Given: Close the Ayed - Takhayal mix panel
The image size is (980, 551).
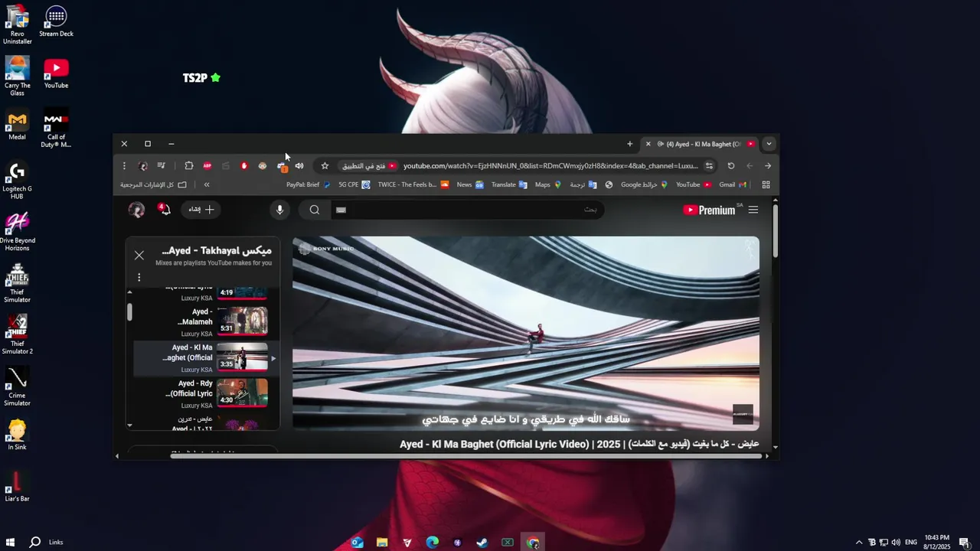Looking at the screenshot, I should [x=139, y=256].
